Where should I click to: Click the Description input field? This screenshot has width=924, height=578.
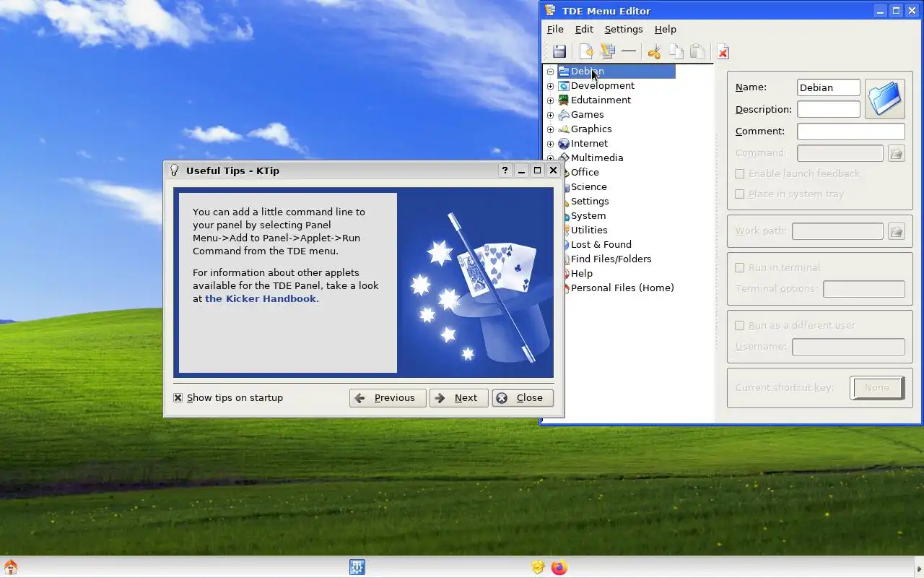point(829,109)
